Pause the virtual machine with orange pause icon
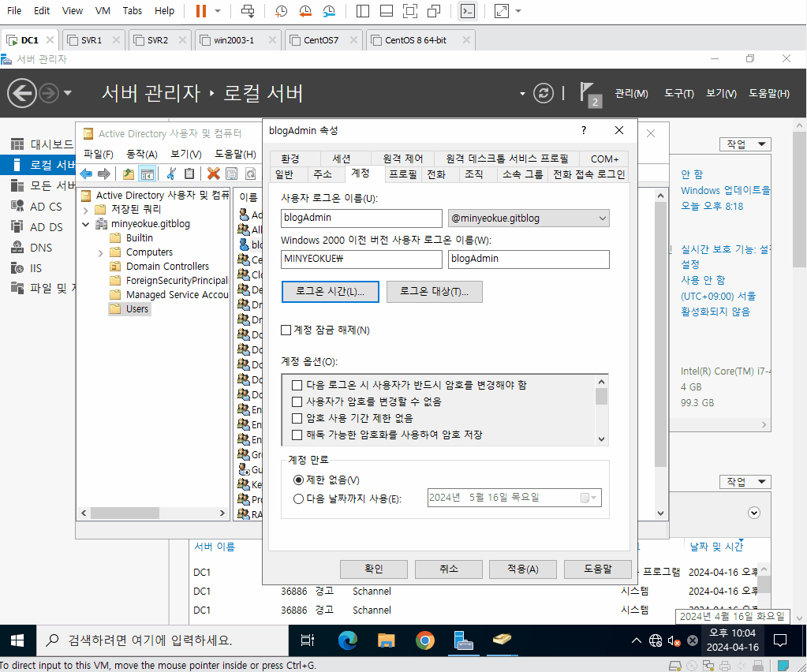Viewport: 807px width, 672px height. tap(201, 11)
